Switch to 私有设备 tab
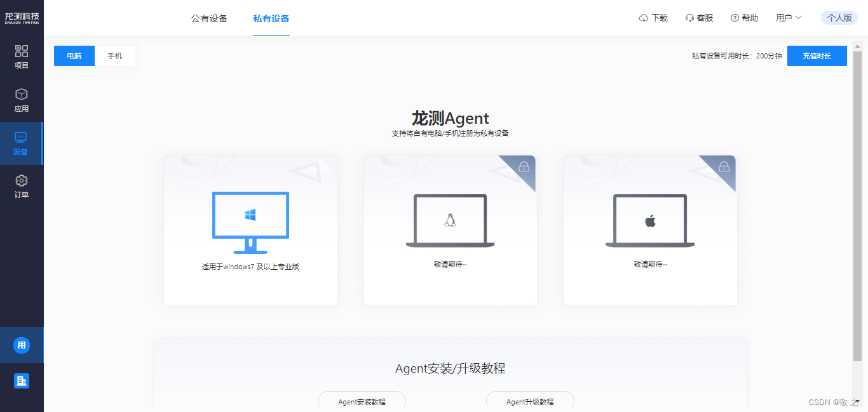The image size is (868, 412). click(x=271, y=18)
